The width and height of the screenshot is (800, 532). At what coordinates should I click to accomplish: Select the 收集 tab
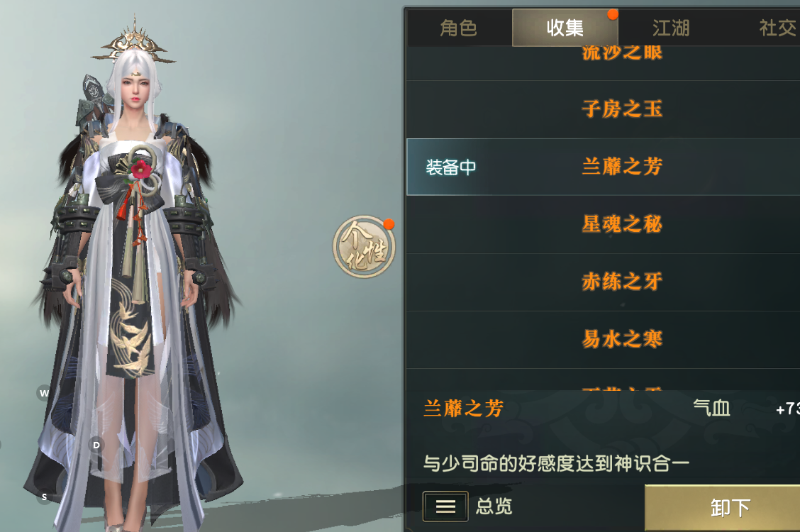tap(565, 28)
